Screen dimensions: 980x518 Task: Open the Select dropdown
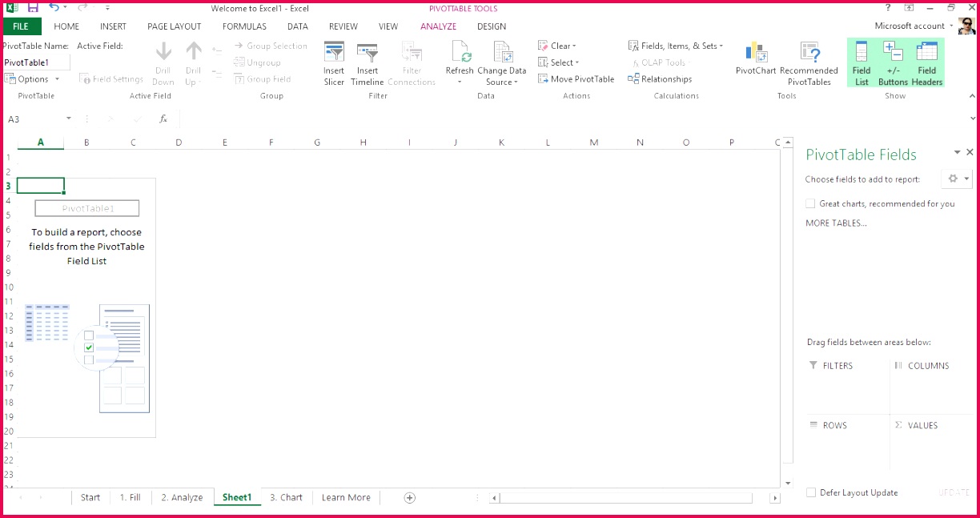(x=559, y=62)
